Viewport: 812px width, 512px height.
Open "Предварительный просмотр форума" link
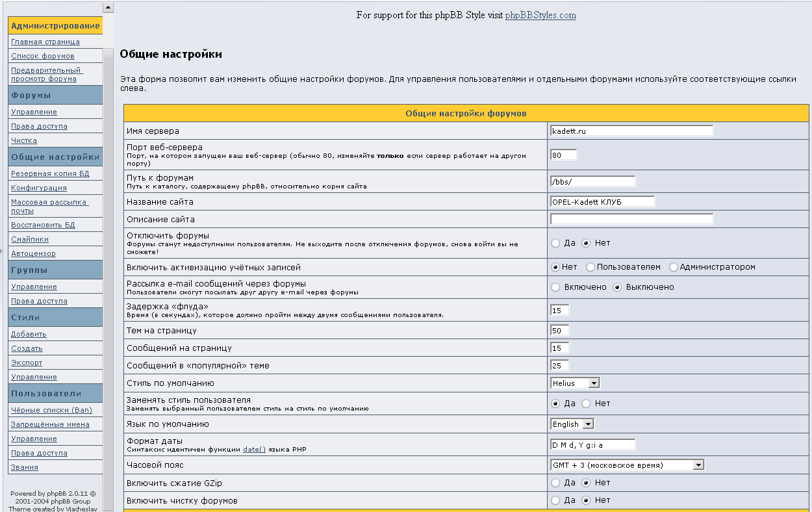coord(46,74)
